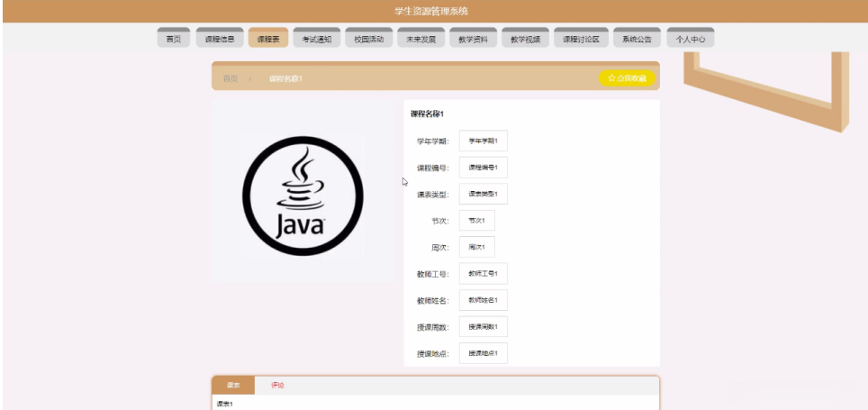Open the 未来发展 menu item
Image resolution: width=868 pixels, height=410 pixels.
click(420, 39)
